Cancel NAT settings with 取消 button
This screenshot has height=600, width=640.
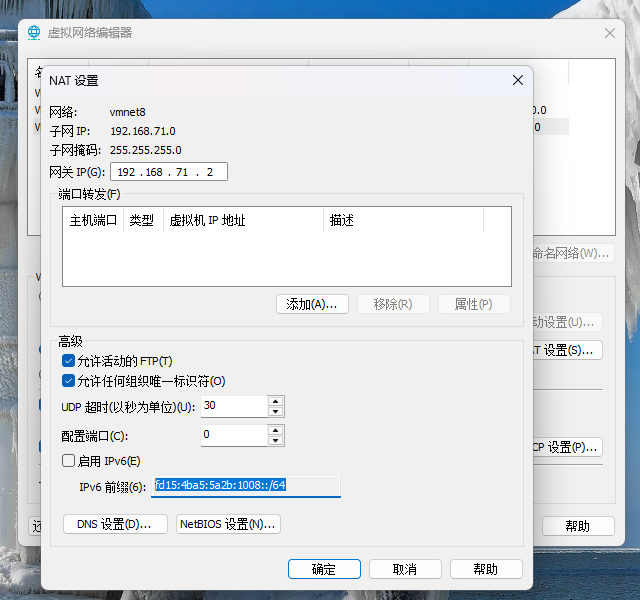(x=405, y=569)
